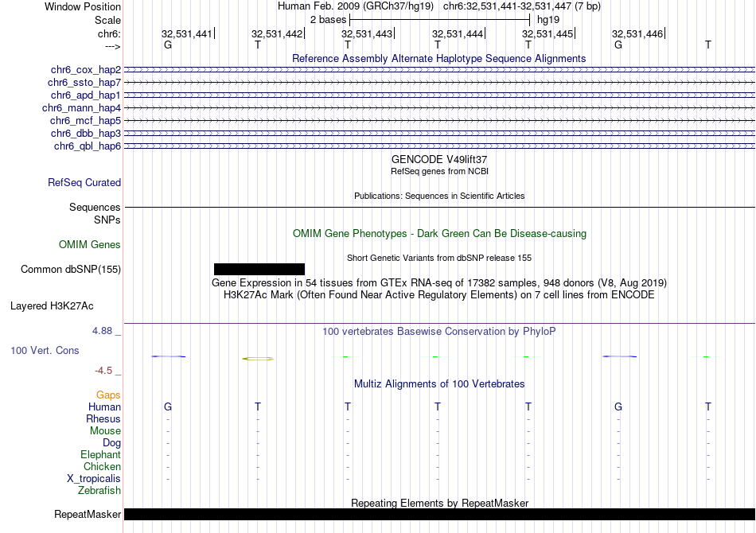Open the 100 Vert. Cons track label
Viewport: 756px width, 533px height.
click(x=45, y=350)
